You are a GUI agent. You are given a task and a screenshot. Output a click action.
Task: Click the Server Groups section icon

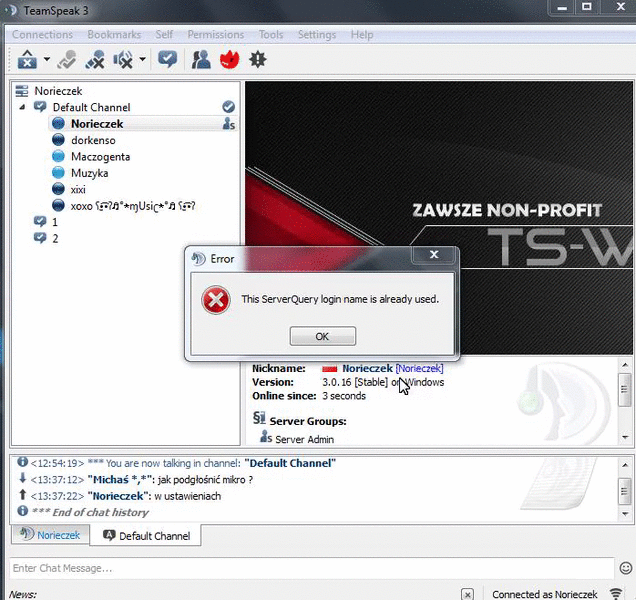(x=259, y=417)
